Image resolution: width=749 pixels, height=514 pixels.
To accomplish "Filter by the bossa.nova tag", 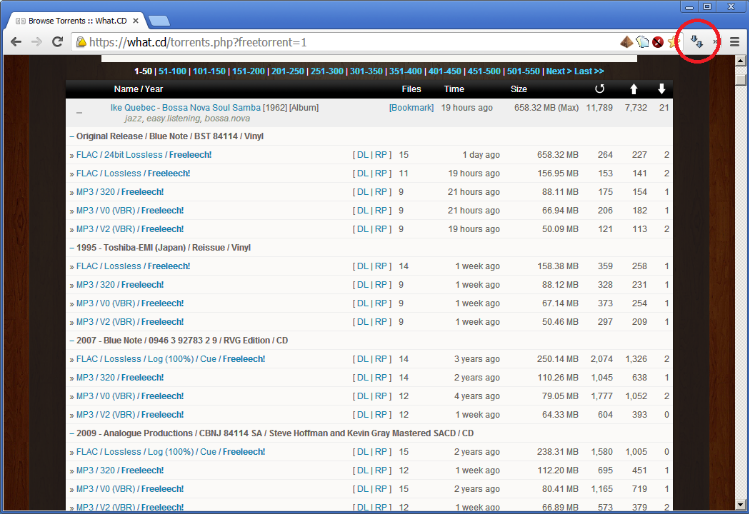I will click(x=227, y=118).
